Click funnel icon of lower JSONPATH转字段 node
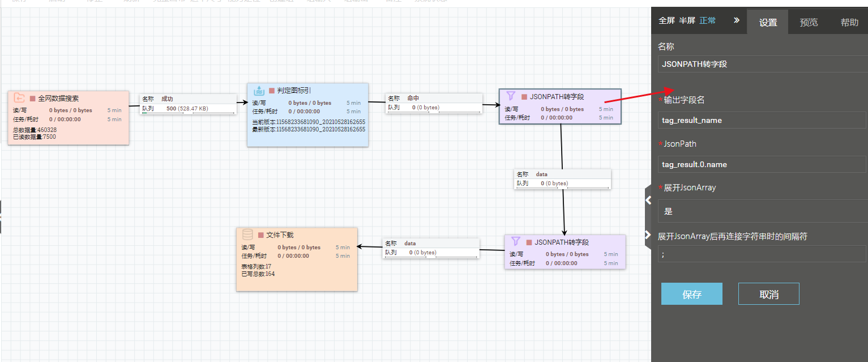Viewport: 868px width, 362px height. point(516,241)
